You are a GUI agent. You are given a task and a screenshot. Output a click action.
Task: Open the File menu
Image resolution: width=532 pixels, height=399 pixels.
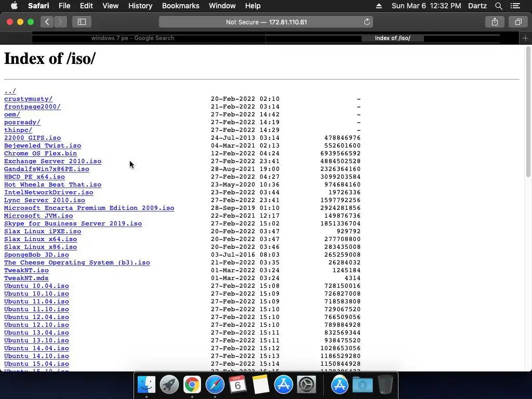point(64,6)
